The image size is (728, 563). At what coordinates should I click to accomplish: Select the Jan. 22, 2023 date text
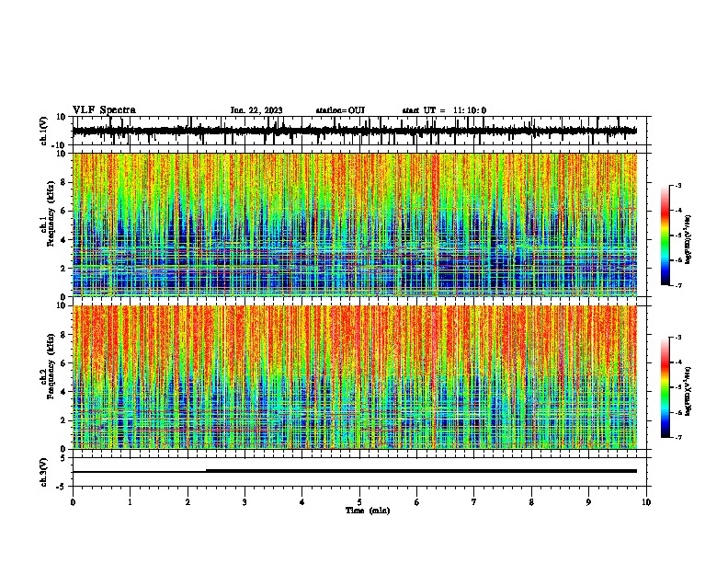256,110
